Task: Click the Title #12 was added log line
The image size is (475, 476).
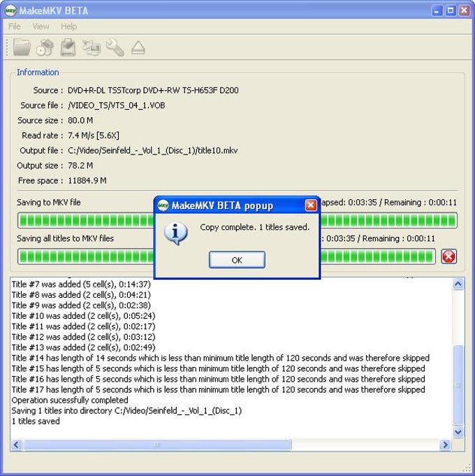Action: click(83, 337)
